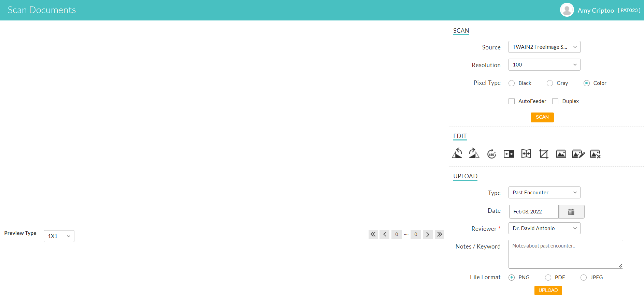Image resolution: width=644 pixels, height=299 pixels.
Task: Select Gray pixel type
Action: click(550, 83)
